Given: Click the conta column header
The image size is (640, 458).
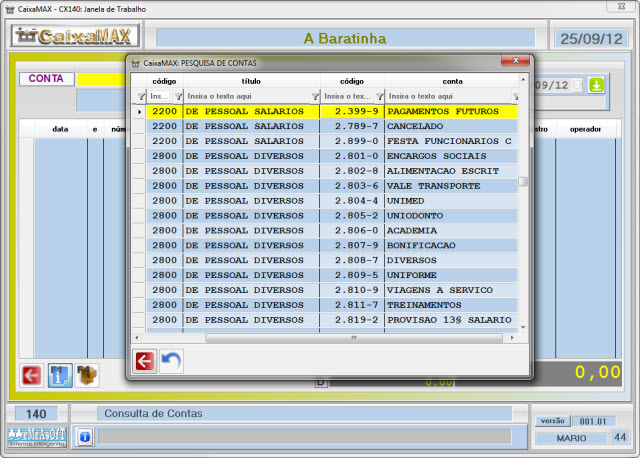Looking at the screenshot, I should (x=451, y=80).
